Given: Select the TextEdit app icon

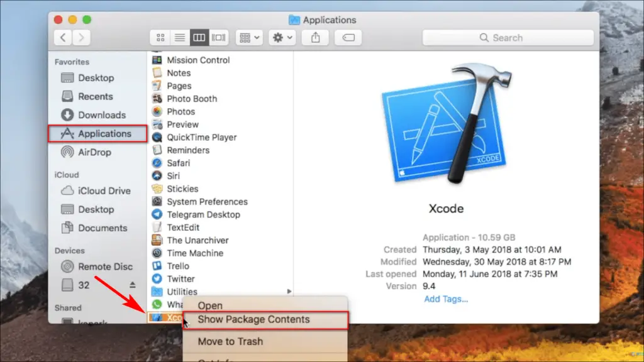Looking at the screenshot, I should pos(157,228).
